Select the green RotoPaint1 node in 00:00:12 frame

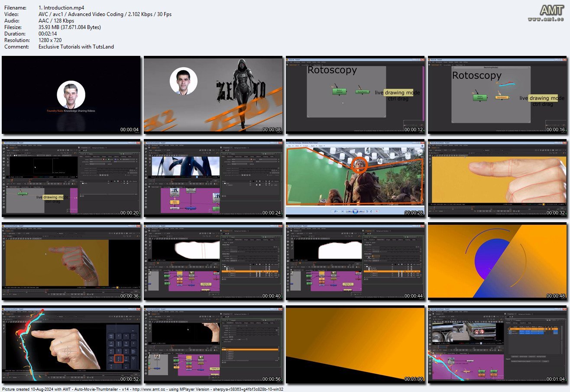tap(363, 92)
